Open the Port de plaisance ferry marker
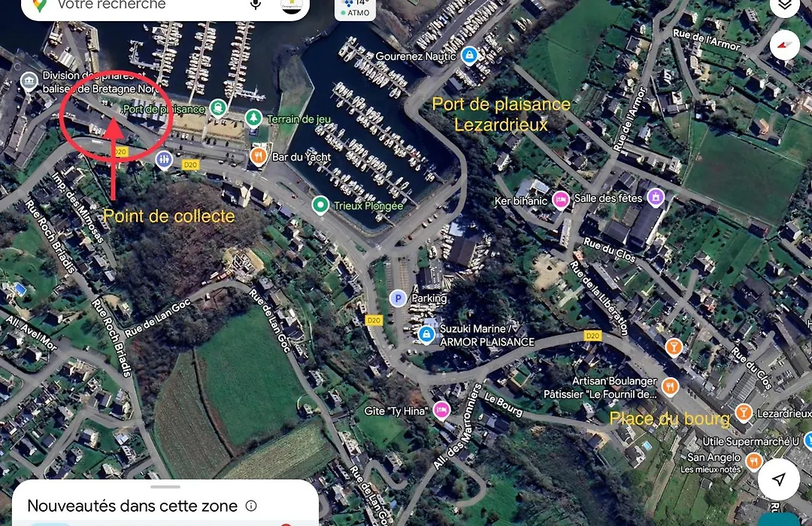 pos(218,107)
